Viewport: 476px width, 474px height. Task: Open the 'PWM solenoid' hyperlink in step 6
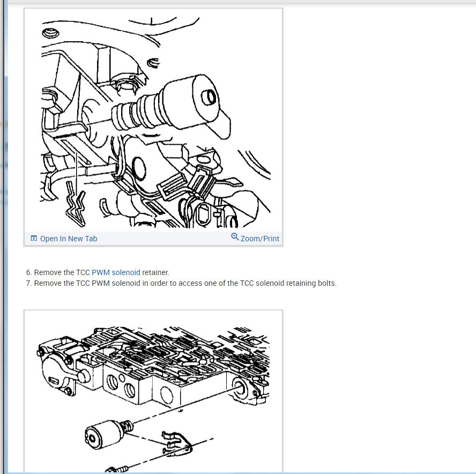pos(116,272)
